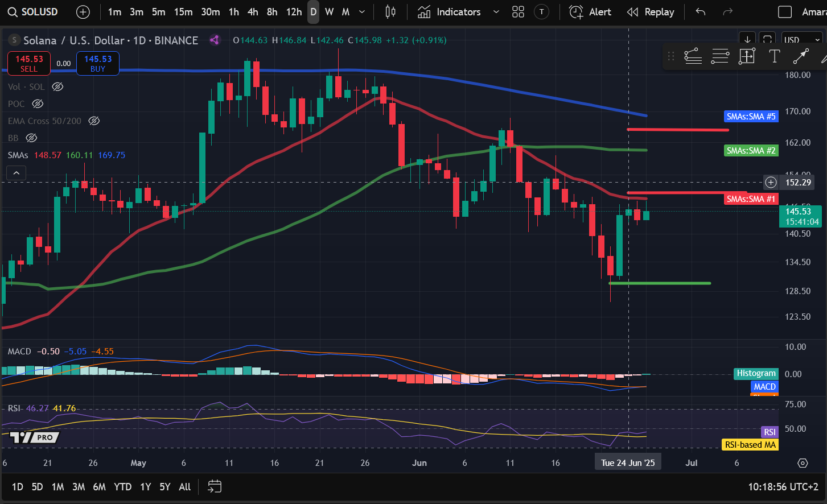Set date range to 1D
Viewport: 827px width, 504px height.
click(x=18, y=486)
